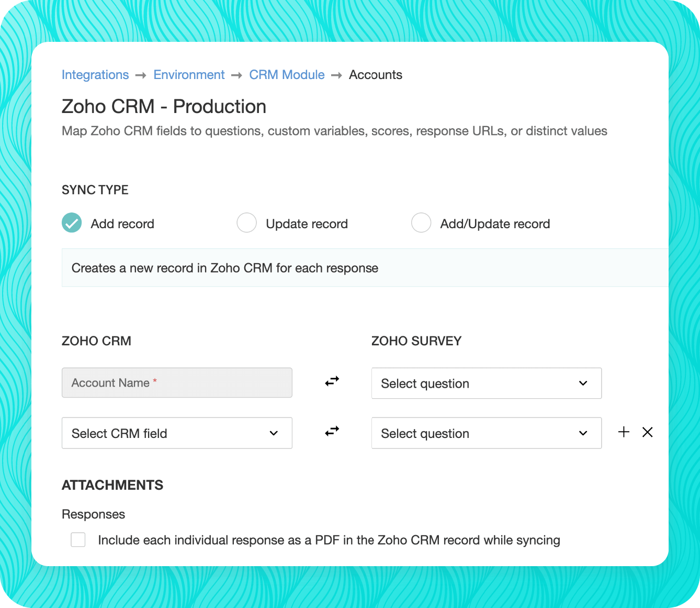Open the Select CRM field dropdown
The height and width of the screenshot is (608, 700).
tap(177, 433)
